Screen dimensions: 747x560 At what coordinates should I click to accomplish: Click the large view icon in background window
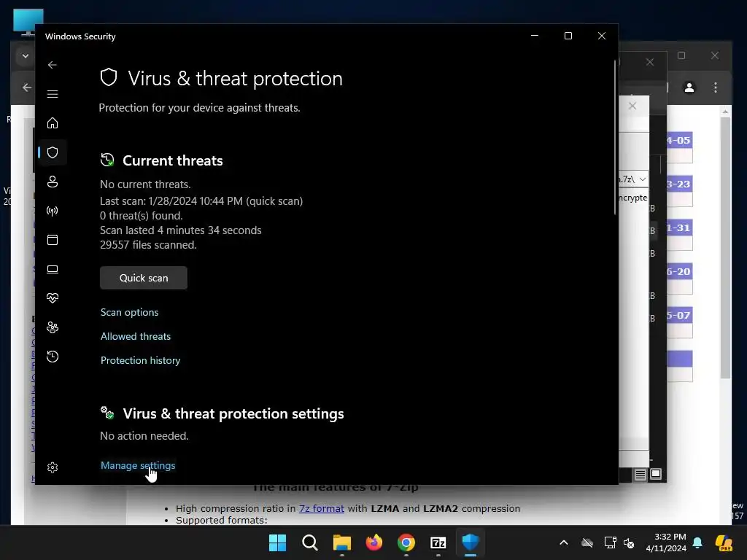tap(656, 474)
